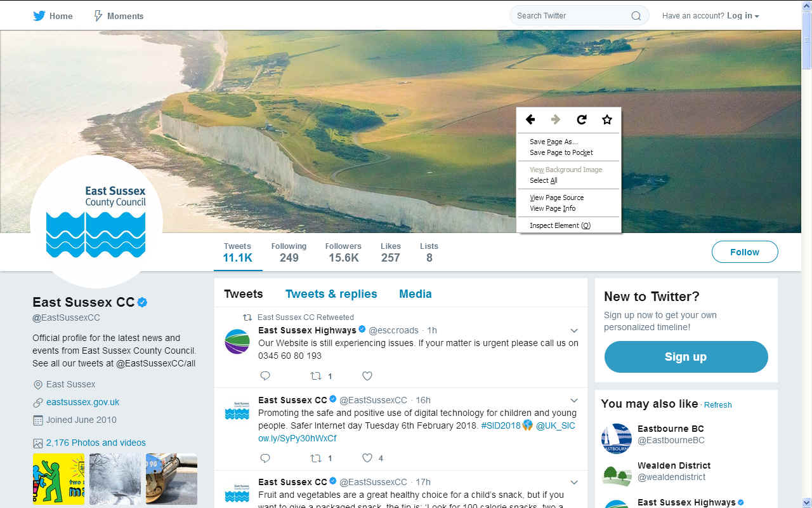Switch to Media tab
Screen dimensions: 812x508
(416, 294)
